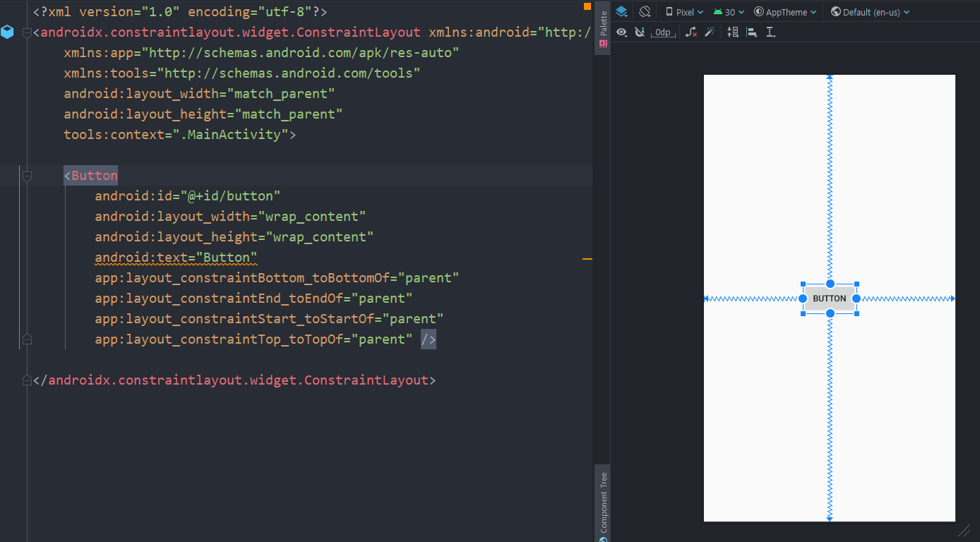Click the orange warning stripe on scrollbar

click(x=587, y=259)
